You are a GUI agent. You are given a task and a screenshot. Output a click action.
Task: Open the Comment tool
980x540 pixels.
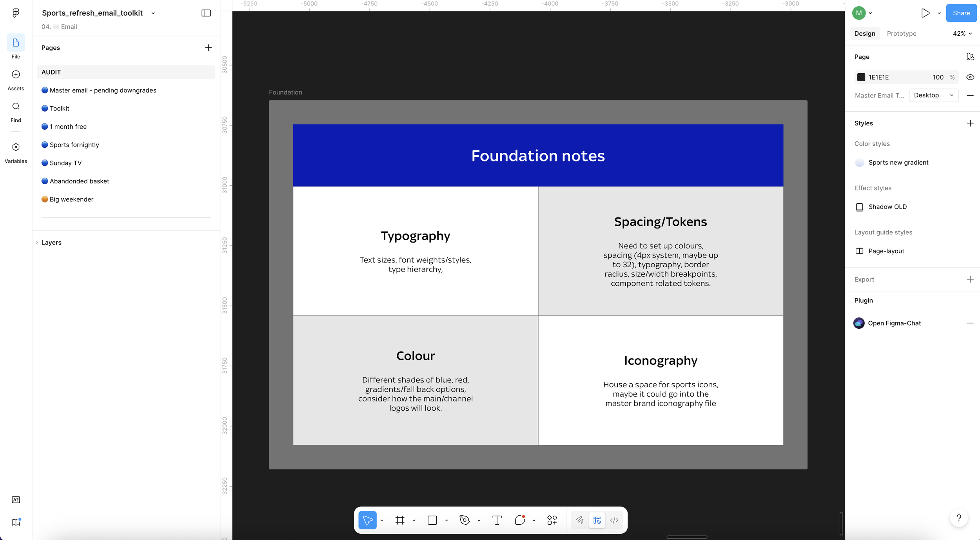click(x=520, y=520)
